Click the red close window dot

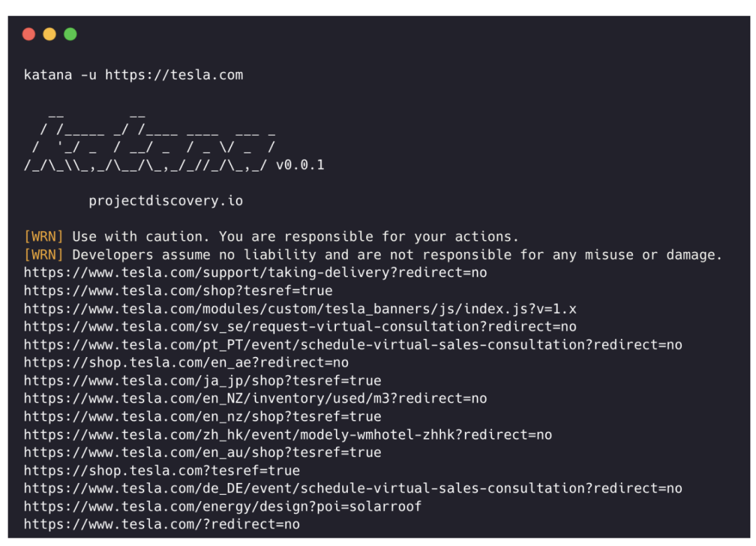[x=29, y=34]
